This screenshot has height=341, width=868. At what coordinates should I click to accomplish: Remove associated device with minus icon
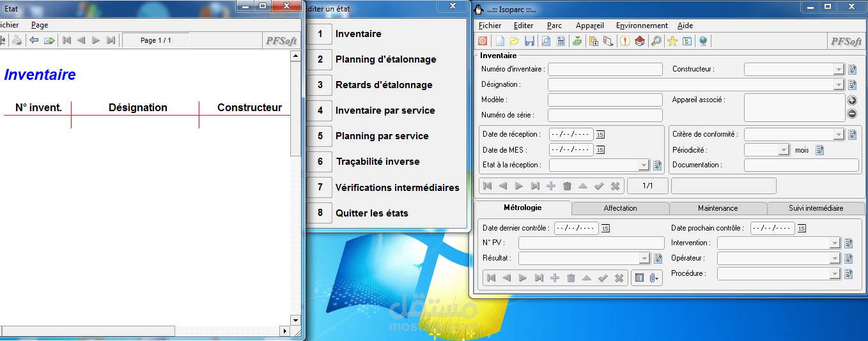coord(852,114)
